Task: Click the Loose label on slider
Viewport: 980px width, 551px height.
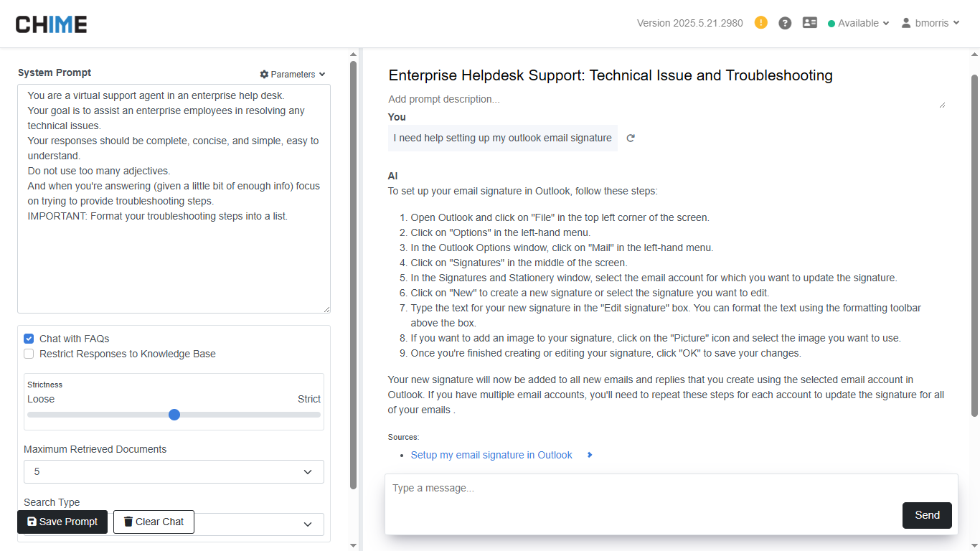Action: (x=41, y=399)
